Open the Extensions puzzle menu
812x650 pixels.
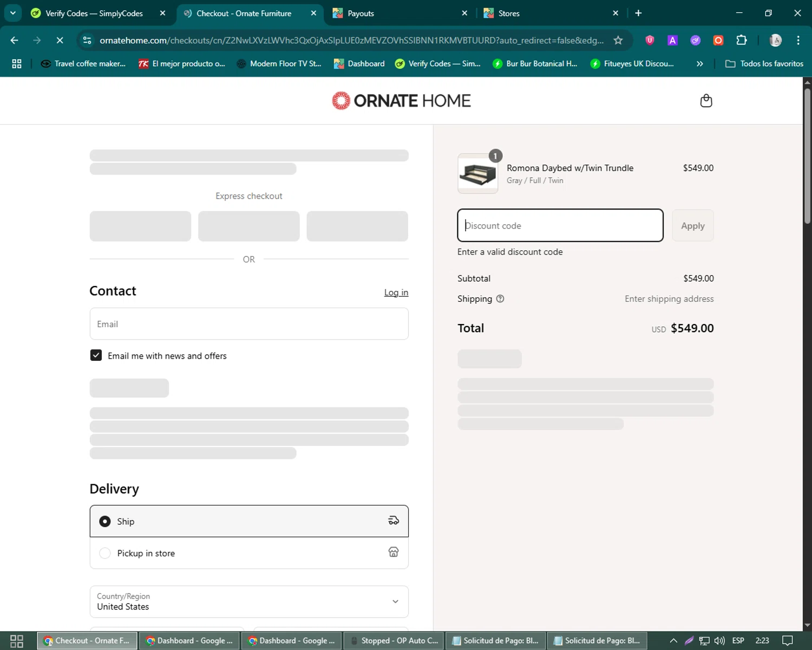(x=742, y=40)
